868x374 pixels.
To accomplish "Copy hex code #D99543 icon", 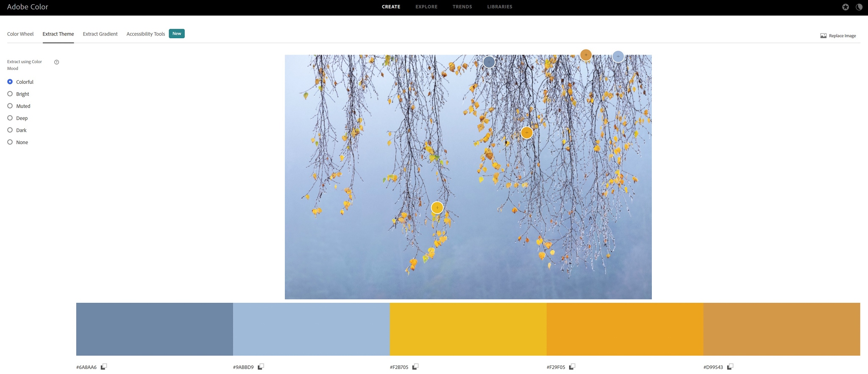I will (730, 367).
